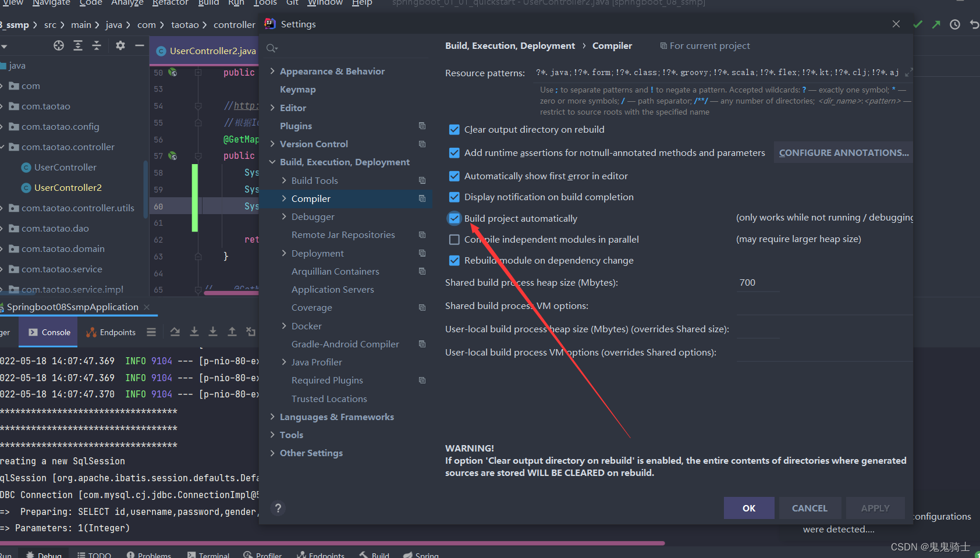Image resolution: width=980 pixels, height=558 pixels.
Task: Click the gutter run icon on line 57
Action: (x=172, y=155)
